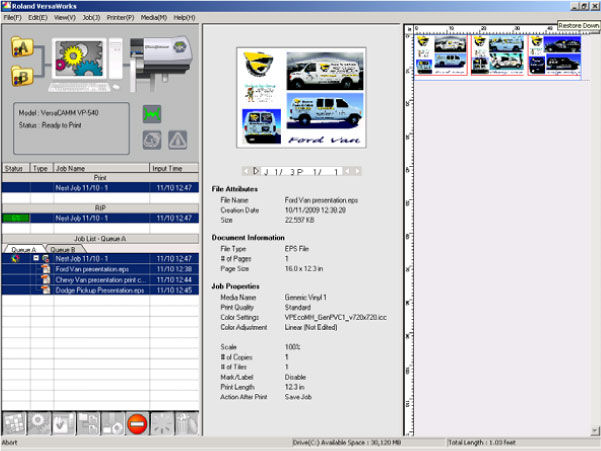Open the File(F) menu
Screen dimensions: 601x451
pos(13,18)
